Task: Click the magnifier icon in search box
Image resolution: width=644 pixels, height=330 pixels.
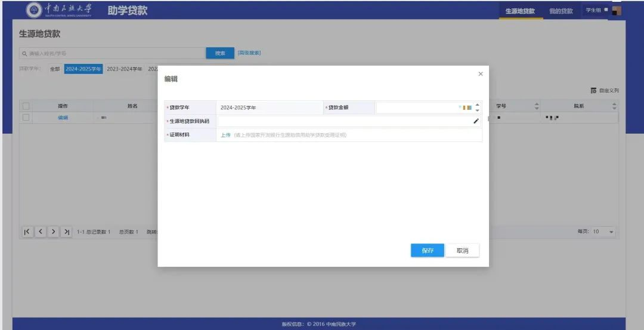Action: (x=24, y=53)
